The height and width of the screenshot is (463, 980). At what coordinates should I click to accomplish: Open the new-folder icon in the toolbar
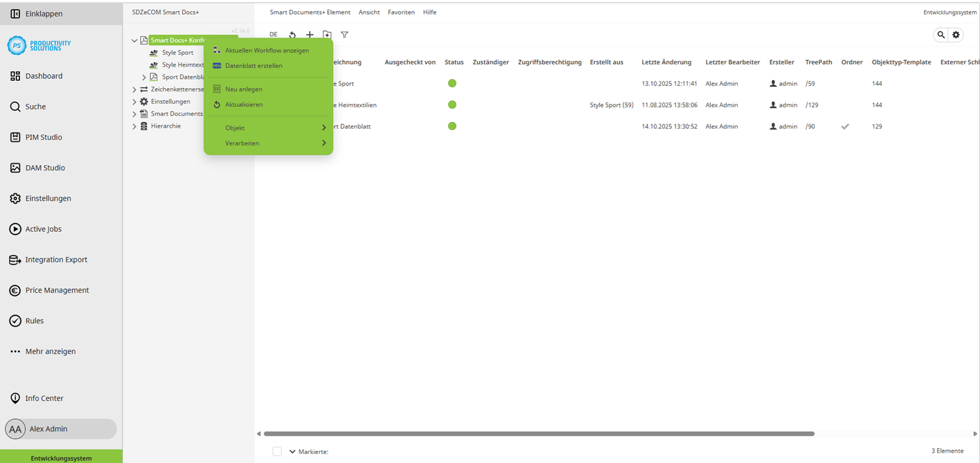click(327, 34)
